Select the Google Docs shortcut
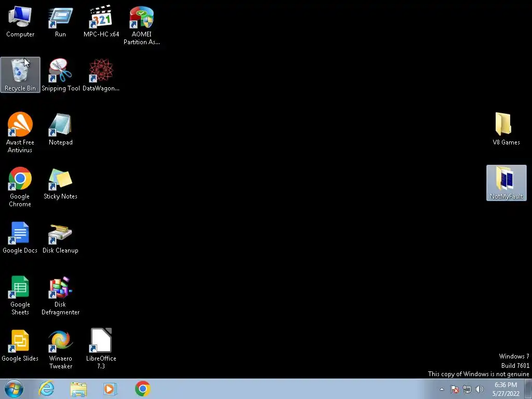The width and height of the screenshot is (532, 399). point(20,237)
